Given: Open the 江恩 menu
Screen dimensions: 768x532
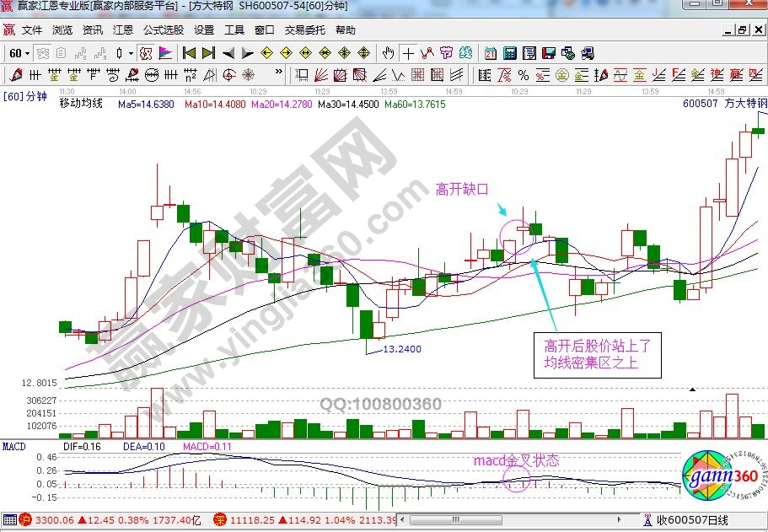Looking at the screenshot, I should coord(122,30).
